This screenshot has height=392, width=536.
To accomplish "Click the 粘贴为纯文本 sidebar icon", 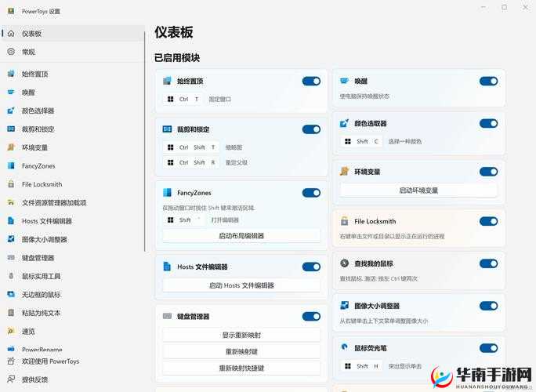I will coord(11,313).
